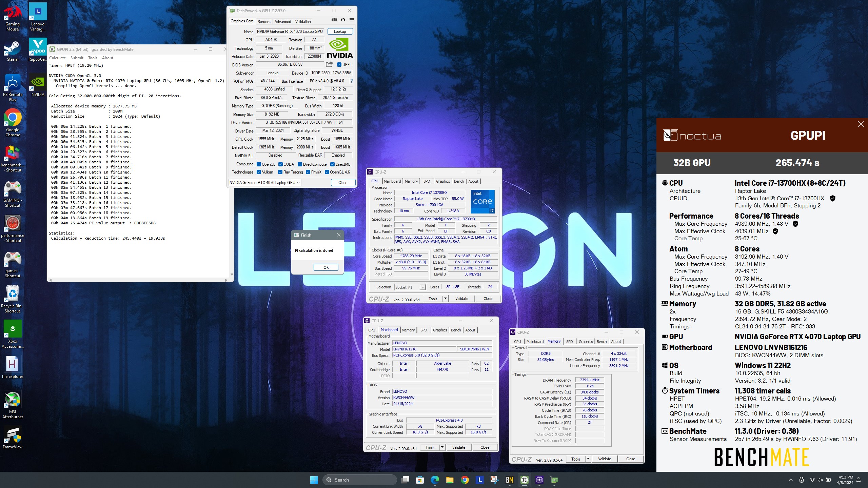868x488 pixels.
Task: Click BIOS version share/export icon in GPU-Z
Action: (x=329, y=64)
